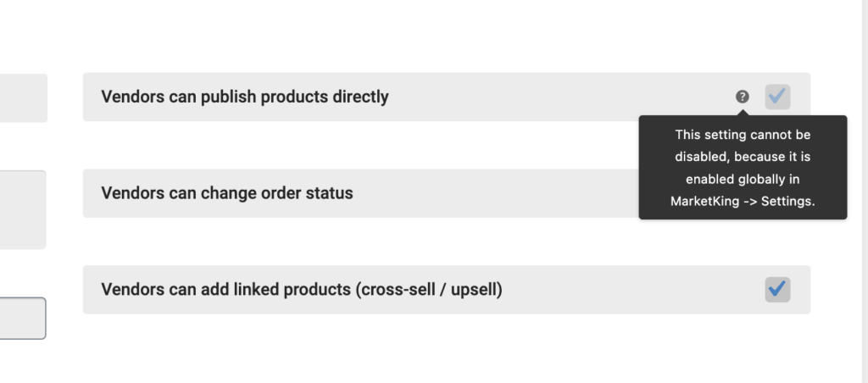Click the question mark help icon
Image resolution: width=868 pixels, height=383 pixels.
742,97
